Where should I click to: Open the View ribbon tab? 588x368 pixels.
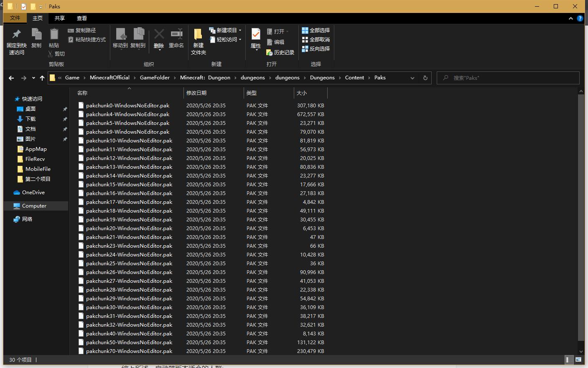coord(82,18)
